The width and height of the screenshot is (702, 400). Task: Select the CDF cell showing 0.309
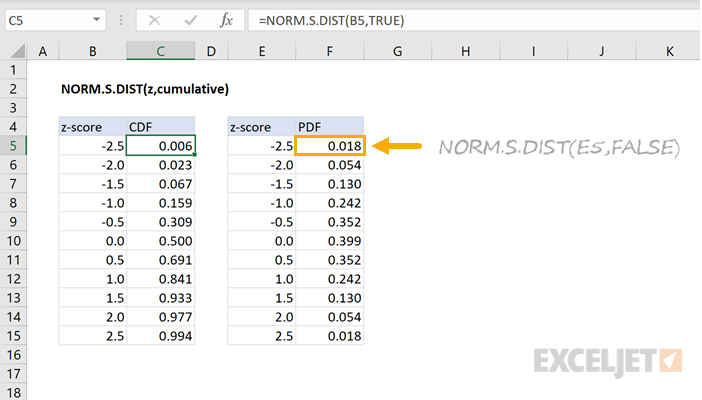(x=161, y=222)
